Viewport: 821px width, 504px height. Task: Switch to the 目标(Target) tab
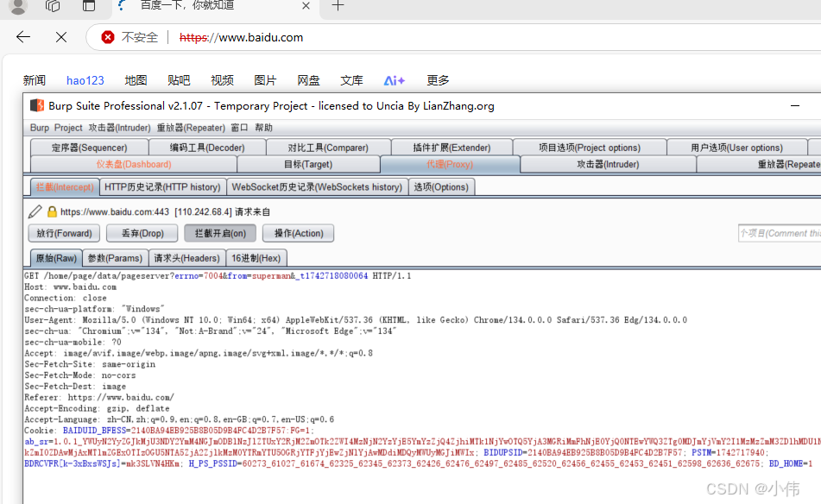pyautogui.click(x=308, y=164)
